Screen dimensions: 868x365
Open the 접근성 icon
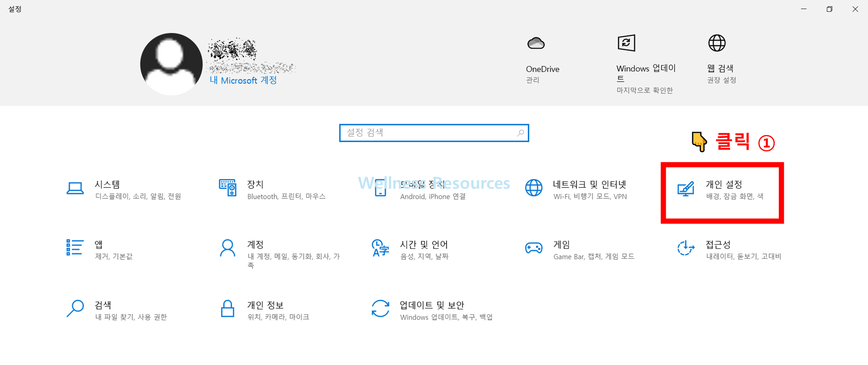pos(686,248)
